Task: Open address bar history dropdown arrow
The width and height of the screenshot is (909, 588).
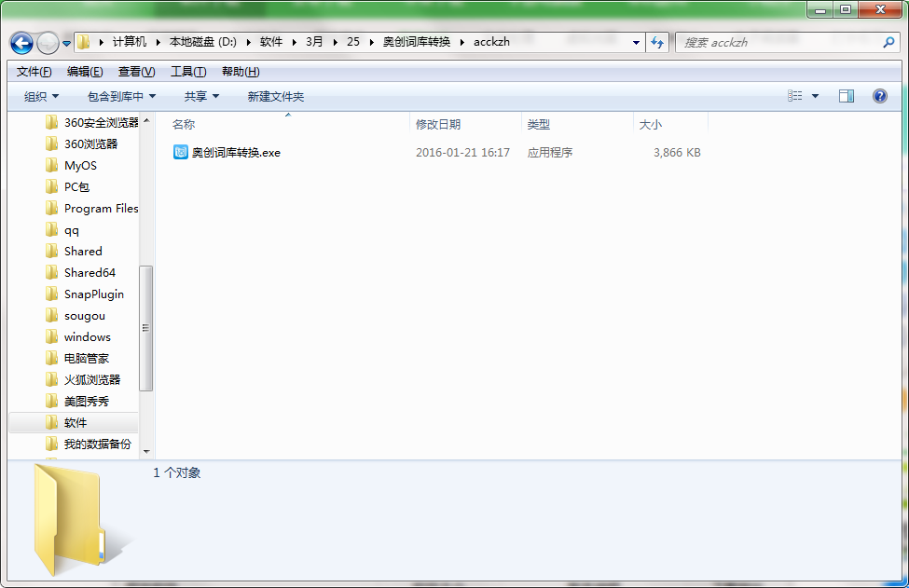Action: 636,42
